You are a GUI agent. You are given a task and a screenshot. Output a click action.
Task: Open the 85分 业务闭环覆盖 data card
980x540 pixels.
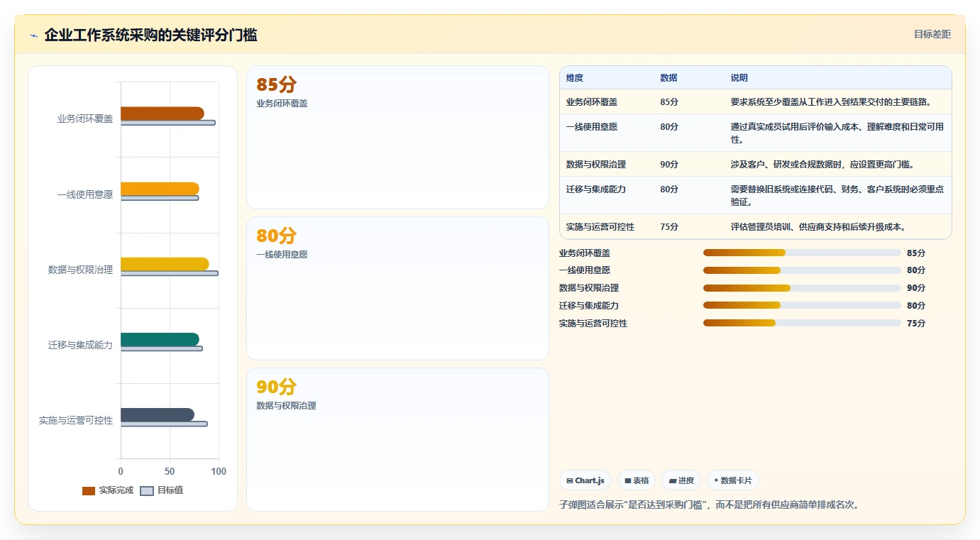397,138
